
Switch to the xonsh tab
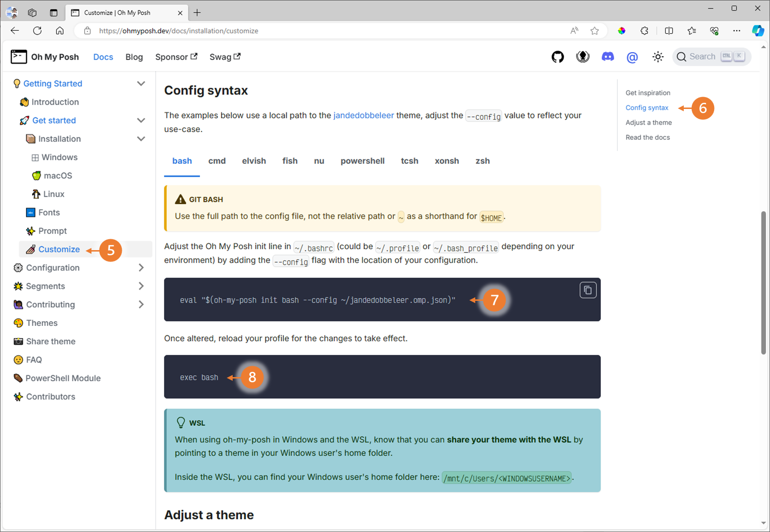click(447, 161)
